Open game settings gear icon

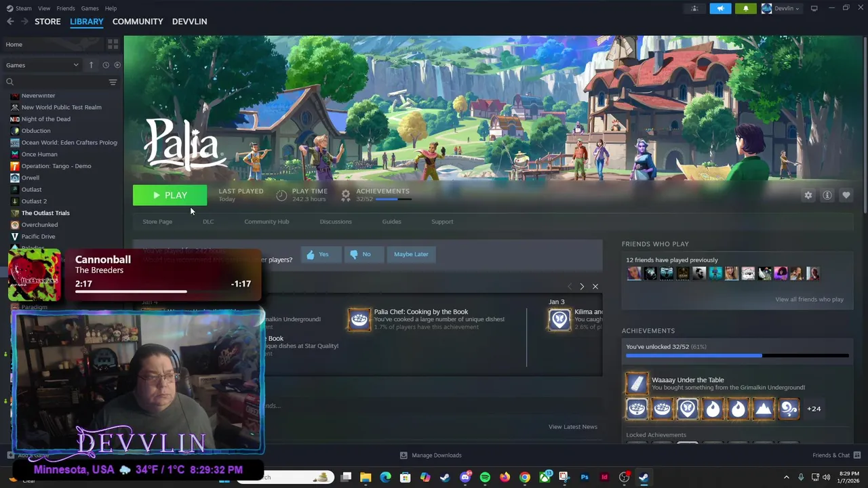808,195
